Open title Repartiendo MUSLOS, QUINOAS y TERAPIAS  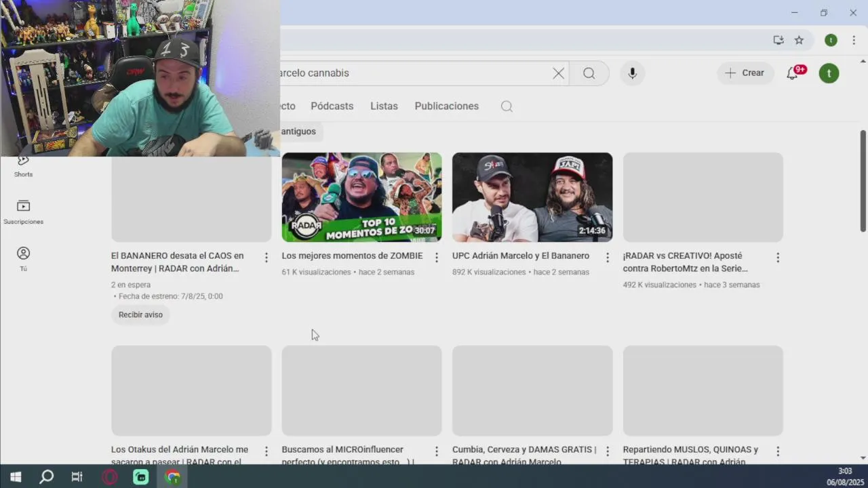690,455
